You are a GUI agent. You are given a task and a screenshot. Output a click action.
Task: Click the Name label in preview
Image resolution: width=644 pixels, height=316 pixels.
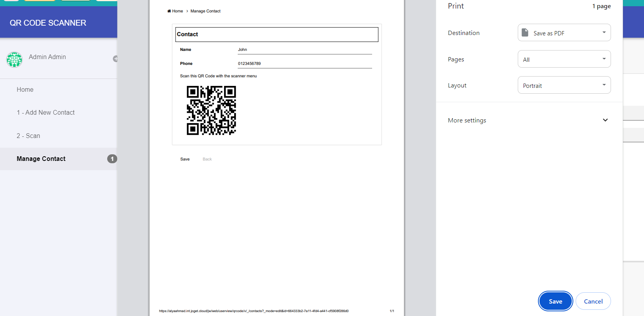[x=186, y=49]
